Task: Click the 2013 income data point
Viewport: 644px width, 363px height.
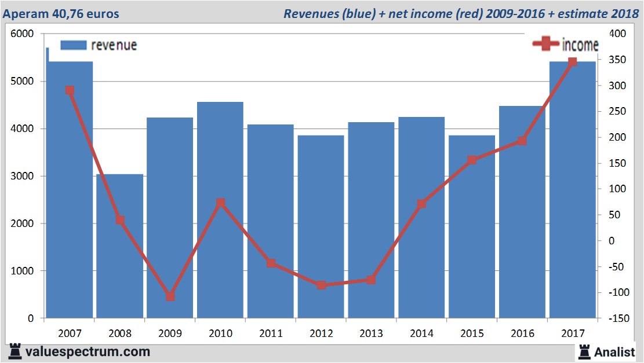Action: (x=372, y=280)
